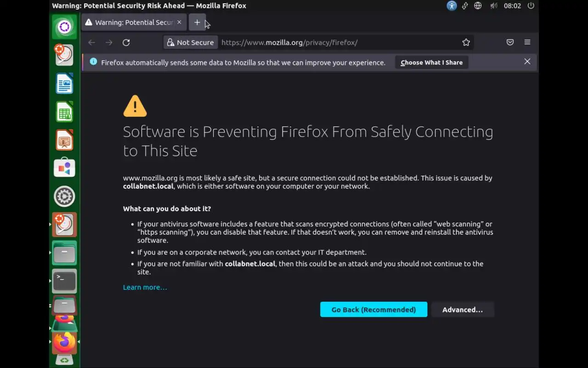Bookmark this page with the star icon
This screenshot has height=368, width=588.
(466, 42)
